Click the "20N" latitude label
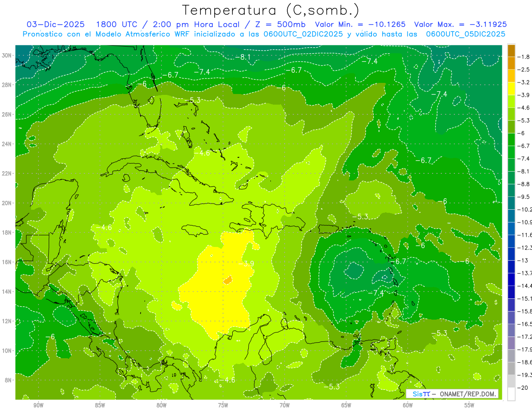 [x=7, y=203]
